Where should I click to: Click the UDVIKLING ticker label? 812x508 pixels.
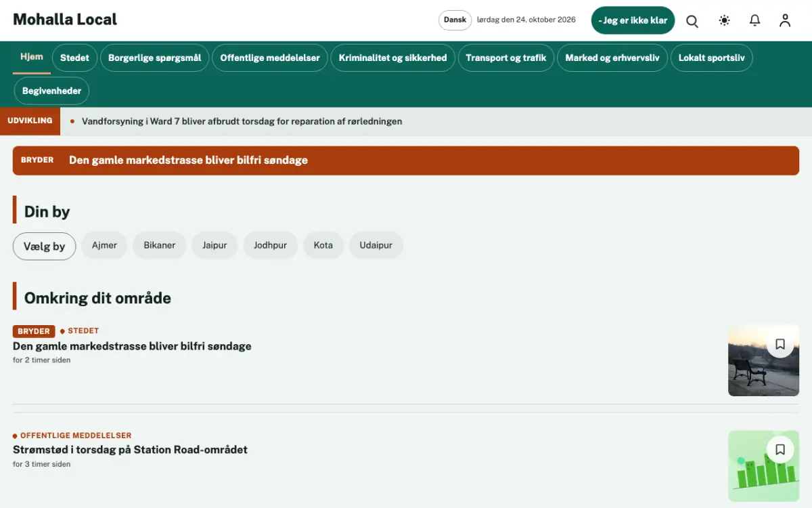[30, 121]
